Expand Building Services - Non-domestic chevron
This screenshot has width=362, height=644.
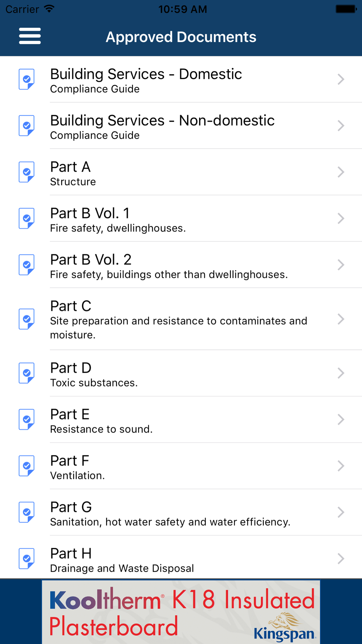(x=341, y=126)
